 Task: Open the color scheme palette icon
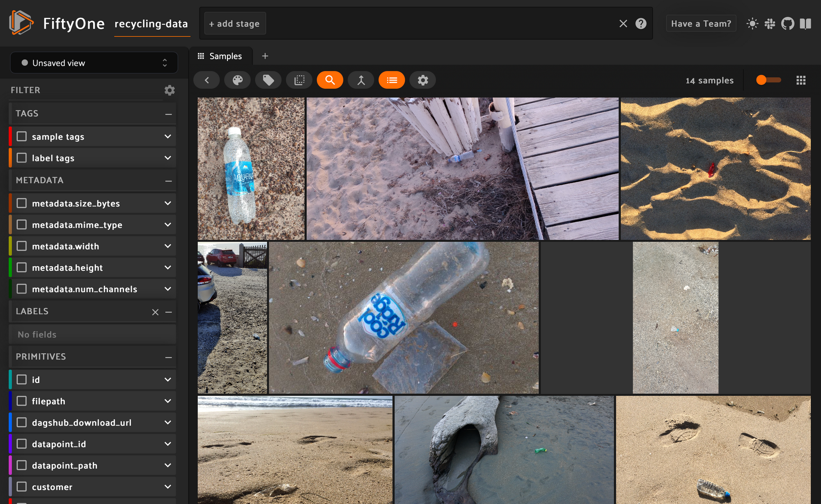[x=238, y=80]
